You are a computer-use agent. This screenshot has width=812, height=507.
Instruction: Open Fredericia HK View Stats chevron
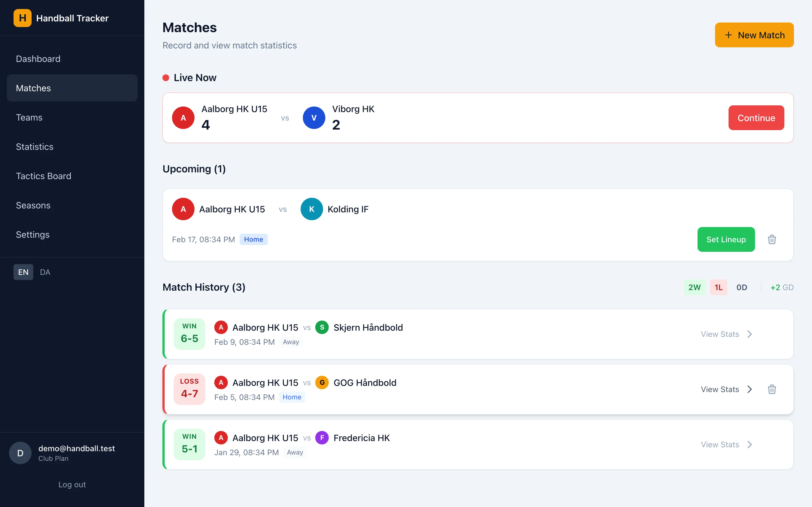750,445
